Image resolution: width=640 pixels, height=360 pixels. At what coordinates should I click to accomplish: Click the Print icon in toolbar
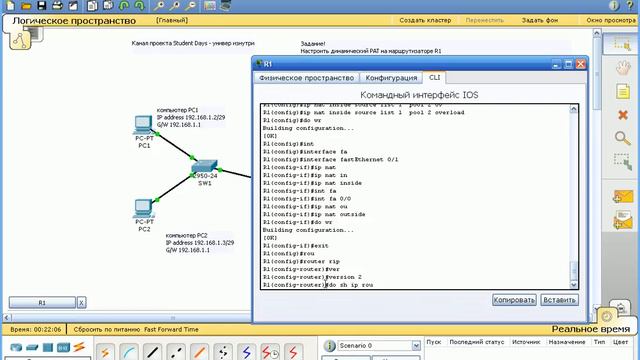(x=58, y=5)
